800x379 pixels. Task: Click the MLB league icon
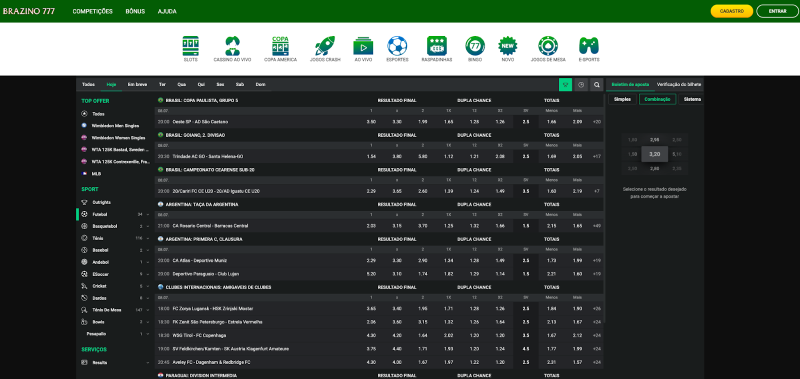point(84,173)
